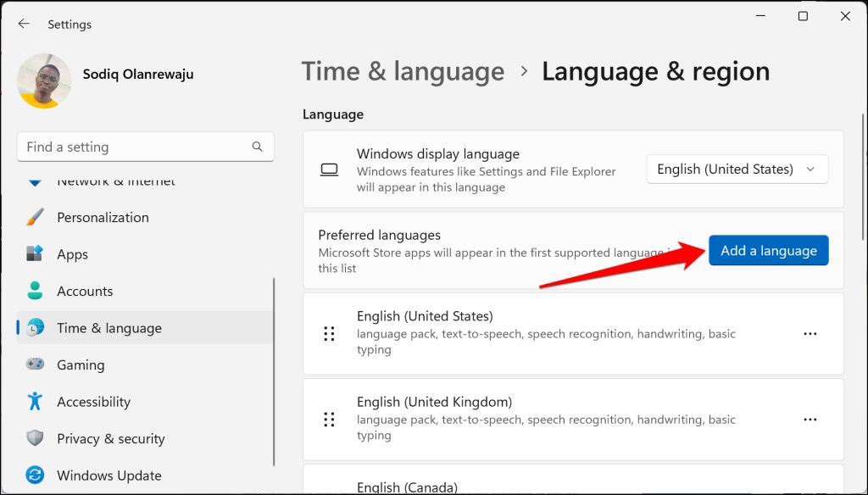Click the main page vertical scrollbar
This screenshot has height=495, width=868.
pos(863,177)
